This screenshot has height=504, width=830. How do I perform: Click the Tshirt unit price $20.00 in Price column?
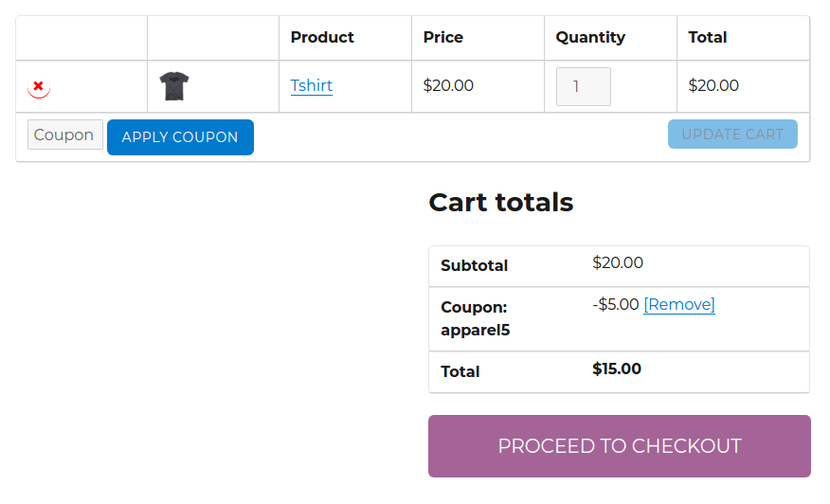(x=448, y=86)
